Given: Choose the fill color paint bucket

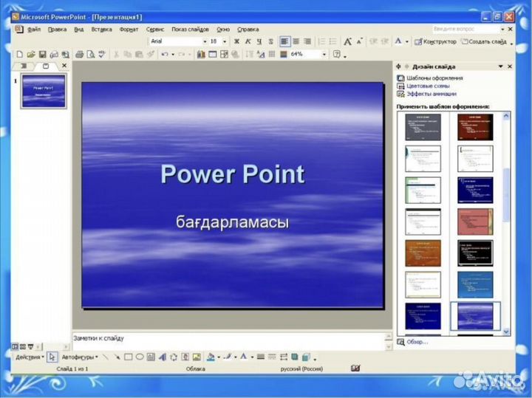Looking at the screenshot, I should pyautogui.click(x=211, y=357).
